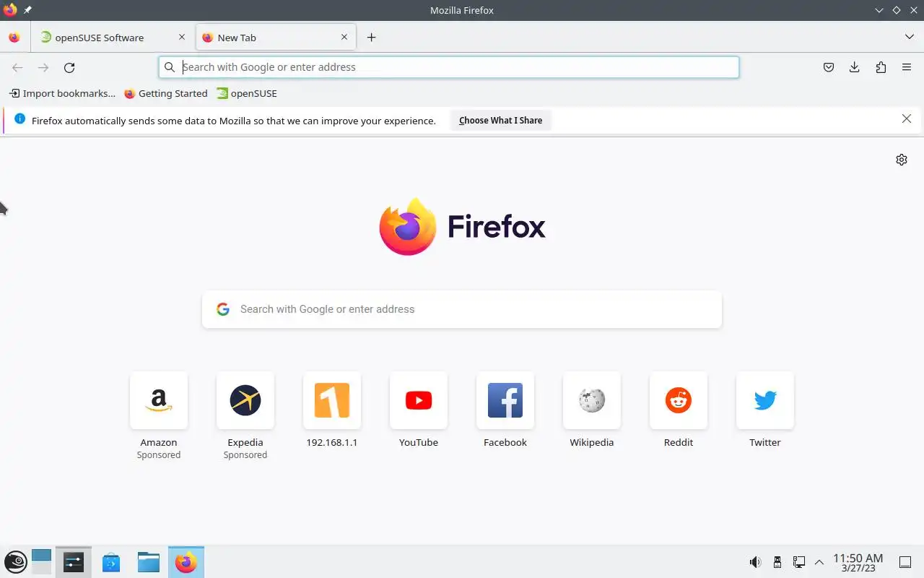This screenshot has width=924, height=578.
Task: Click the virtual desktop pager
Action: (x=42, y=562)
